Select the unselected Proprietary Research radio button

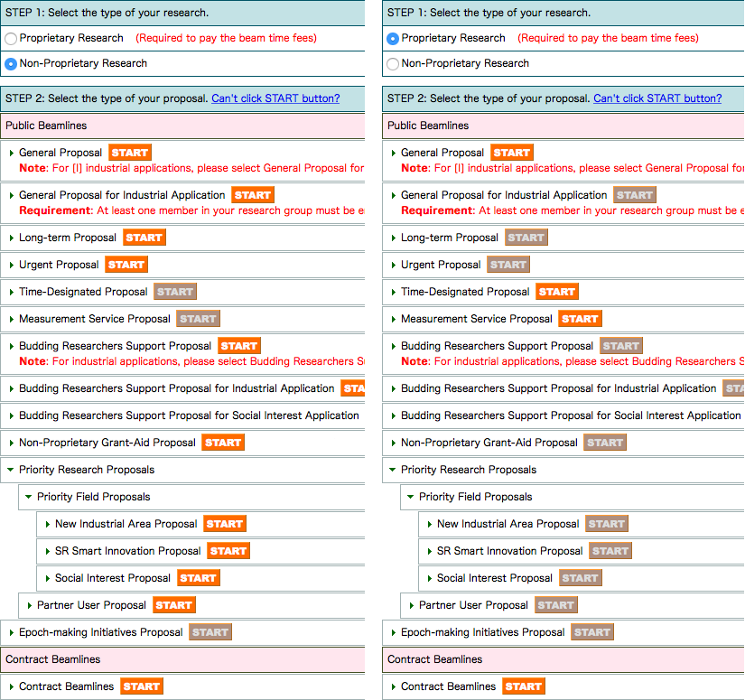click(11, 39)
